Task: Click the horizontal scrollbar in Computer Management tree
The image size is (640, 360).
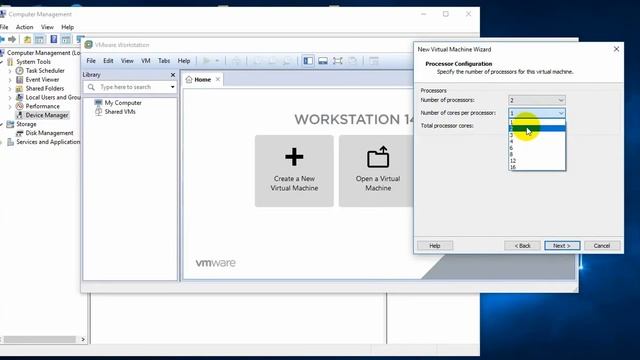Action: coord(40,340)
